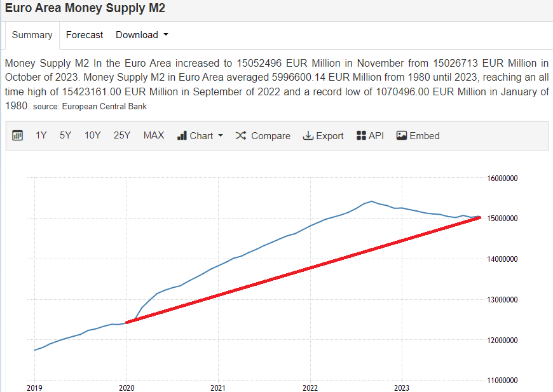
Task: Open the API option
Action: point(370,136)
